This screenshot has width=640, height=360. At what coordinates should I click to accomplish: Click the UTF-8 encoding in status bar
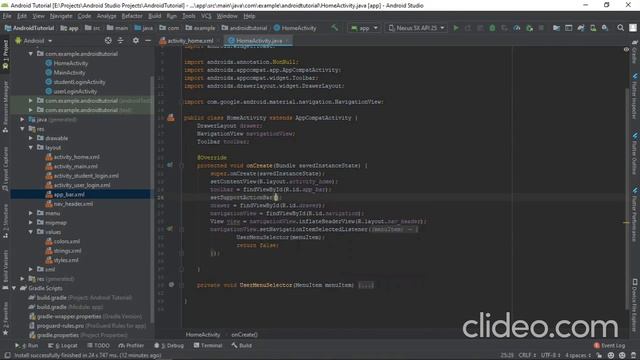[x=551, y=356]
